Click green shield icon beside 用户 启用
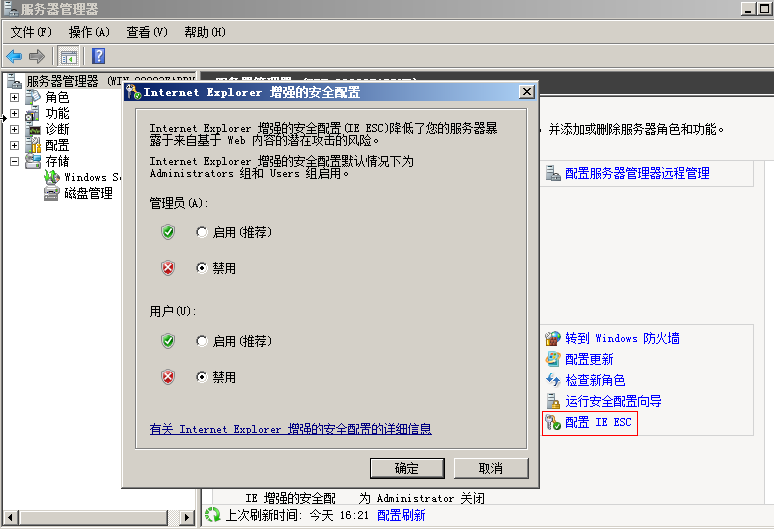This screenshot has height=529, width=774. point(168,341)
